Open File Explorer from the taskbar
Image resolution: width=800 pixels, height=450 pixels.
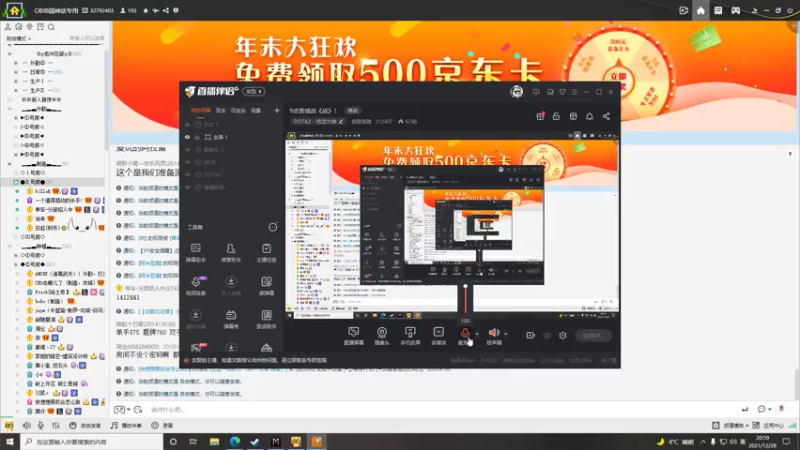click(214, 442)
